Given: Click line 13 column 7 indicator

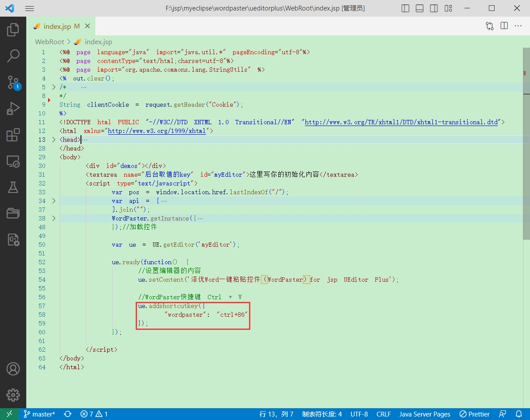Looking at the screenshot, I should 276,414.
